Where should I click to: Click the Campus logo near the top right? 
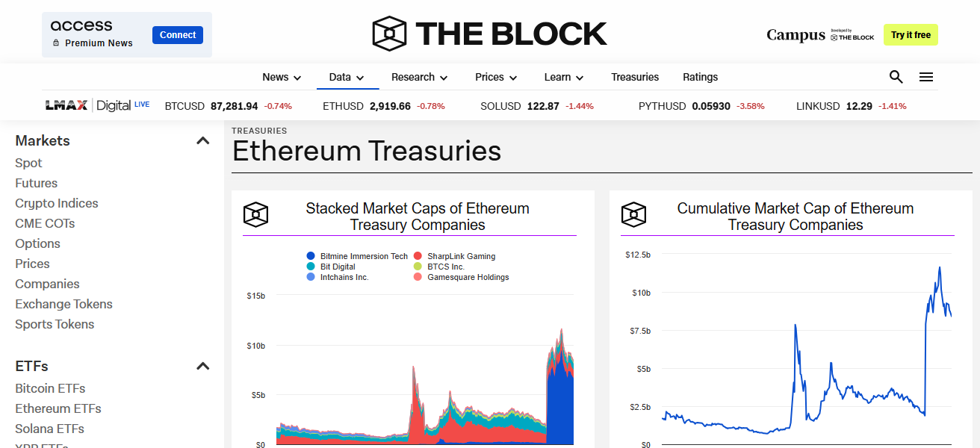pyautogui.click(x=795, y=34)
